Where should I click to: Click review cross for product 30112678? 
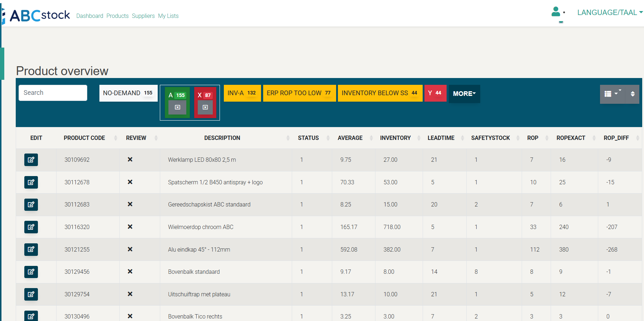click(130, 182)
